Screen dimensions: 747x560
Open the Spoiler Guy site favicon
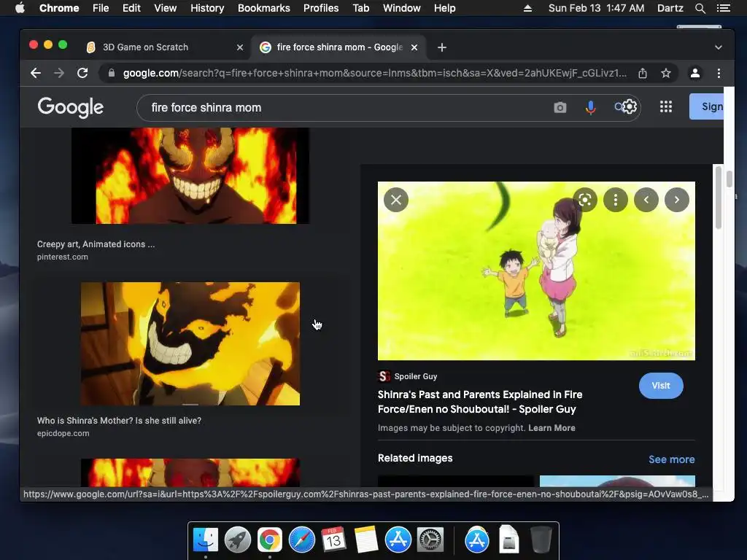tap(384, 376)
